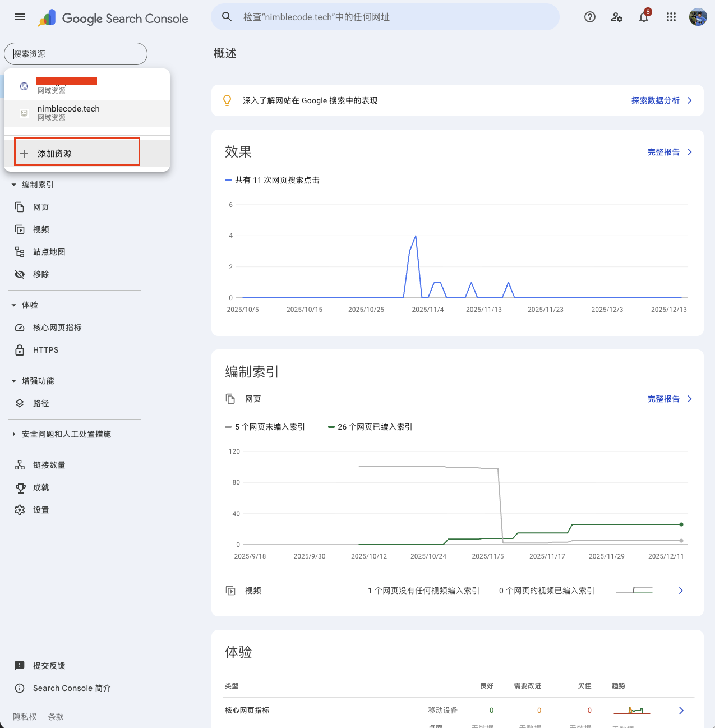Open 站点地图 sitemaps in sidebar
The width and height of the screenshot is (715, 728).
click(49, 252)
